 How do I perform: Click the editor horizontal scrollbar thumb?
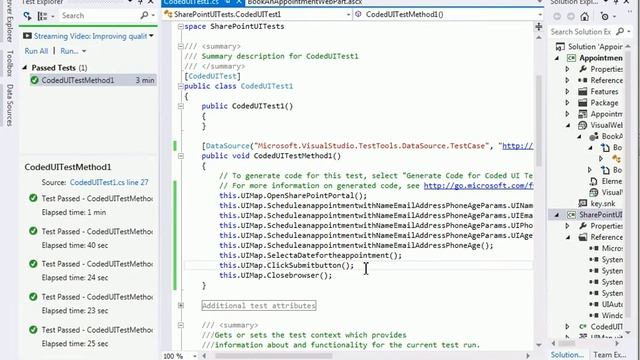tap(273, 356)
